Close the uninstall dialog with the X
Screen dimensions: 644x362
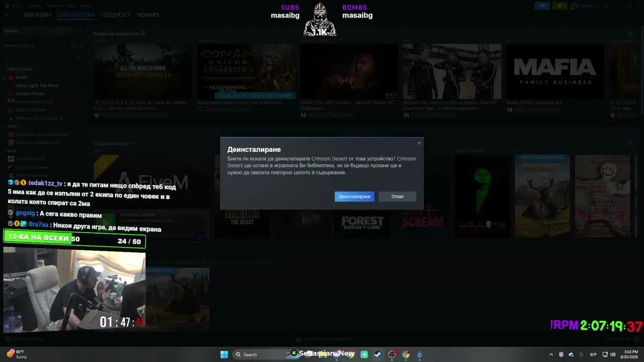click(419, 143)
